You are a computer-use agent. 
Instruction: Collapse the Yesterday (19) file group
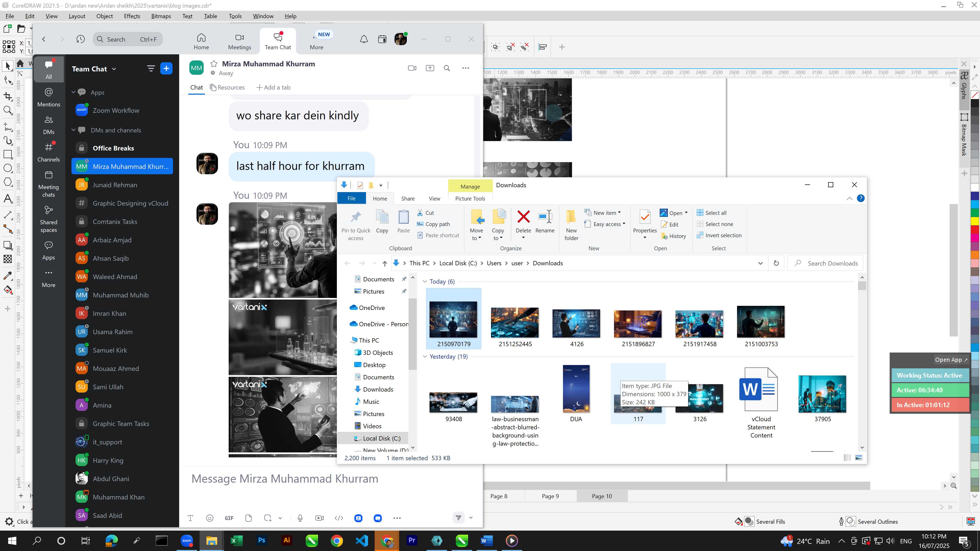(x=425, y=356)
